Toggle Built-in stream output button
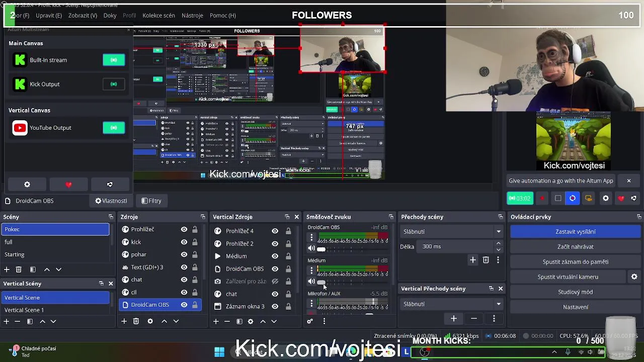 click(x=114, y=60)
